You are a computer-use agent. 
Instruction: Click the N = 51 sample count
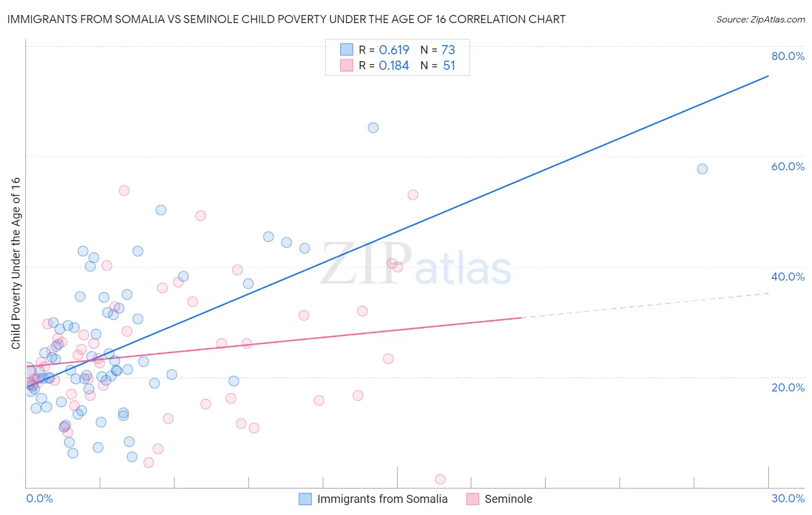(x=438, y=65)
